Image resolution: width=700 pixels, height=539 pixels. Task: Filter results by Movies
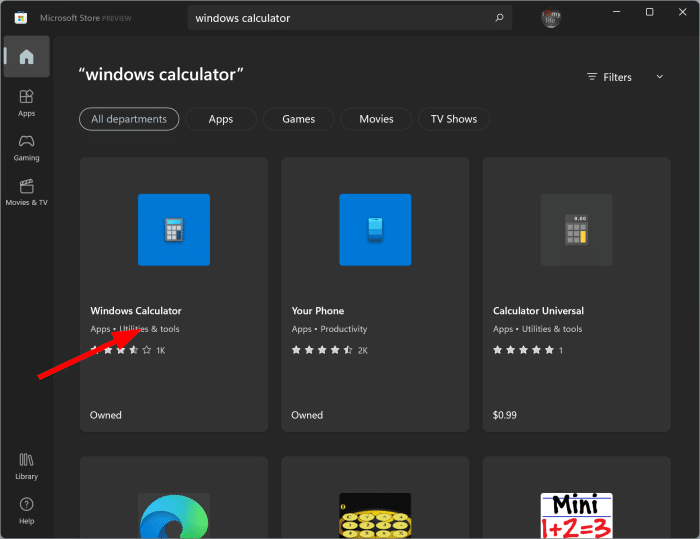point(376,119)
